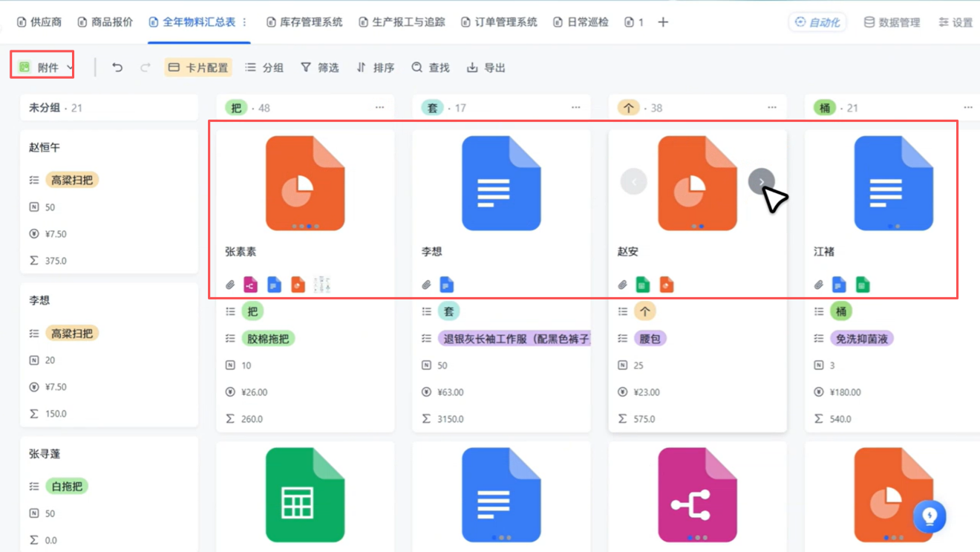Screen dimensions: 980x552
Task: Add a new sheet tab with plus
Action: point(663,22)
